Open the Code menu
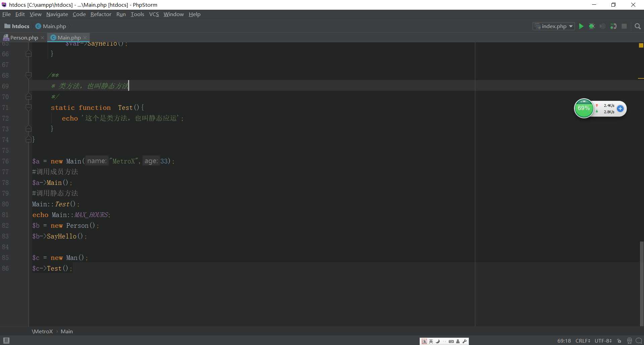This screenshot has height=345, width=644. [79, 14]
